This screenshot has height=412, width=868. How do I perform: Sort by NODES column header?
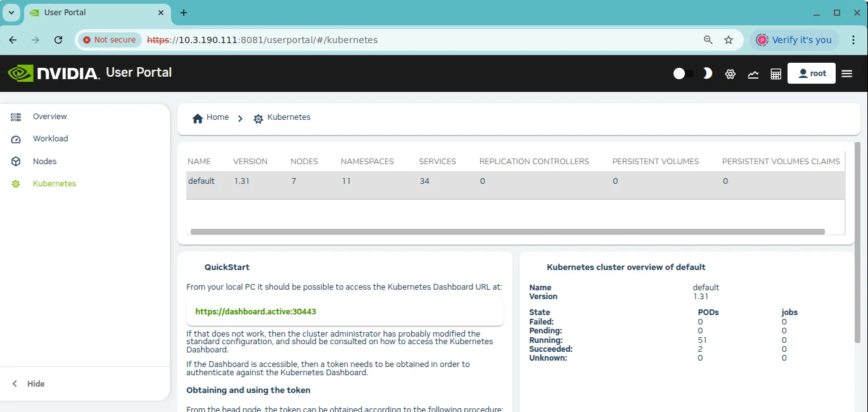(304, 162)
